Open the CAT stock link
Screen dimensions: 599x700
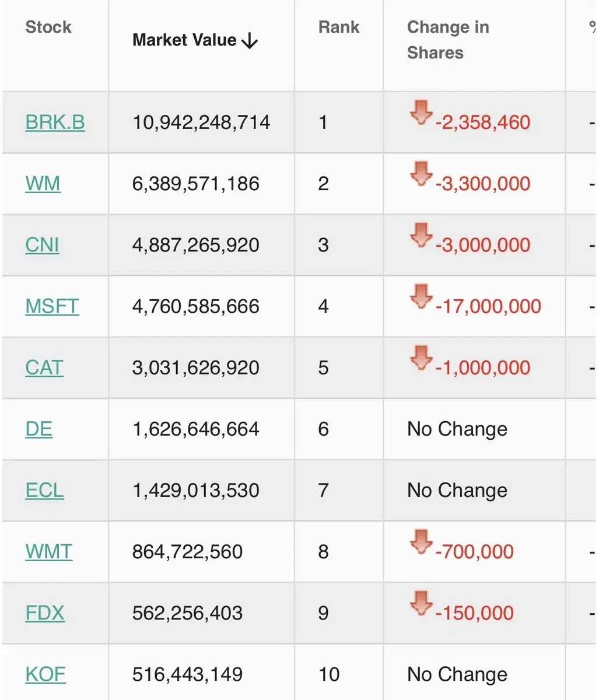point(44,368)
